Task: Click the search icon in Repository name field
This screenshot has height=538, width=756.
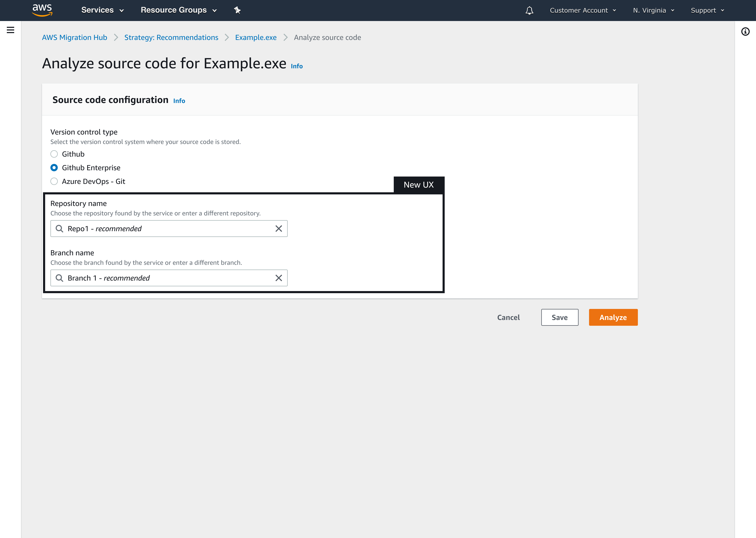Action: click(x=59, y=229)
